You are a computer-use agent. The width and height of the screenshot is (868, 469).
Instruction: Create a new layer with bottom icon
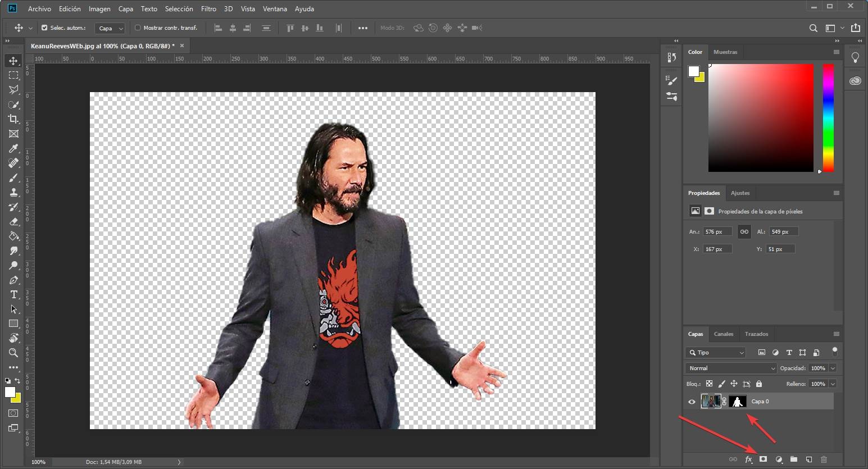[x=808, y=459]
